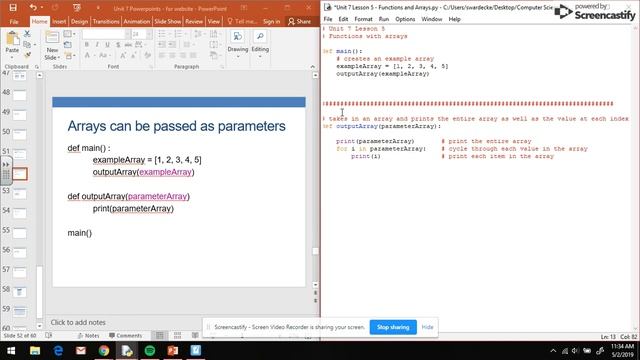Open font size dropdown
The height and width of the screenshot is (360, 640).
tap(149, 34)
